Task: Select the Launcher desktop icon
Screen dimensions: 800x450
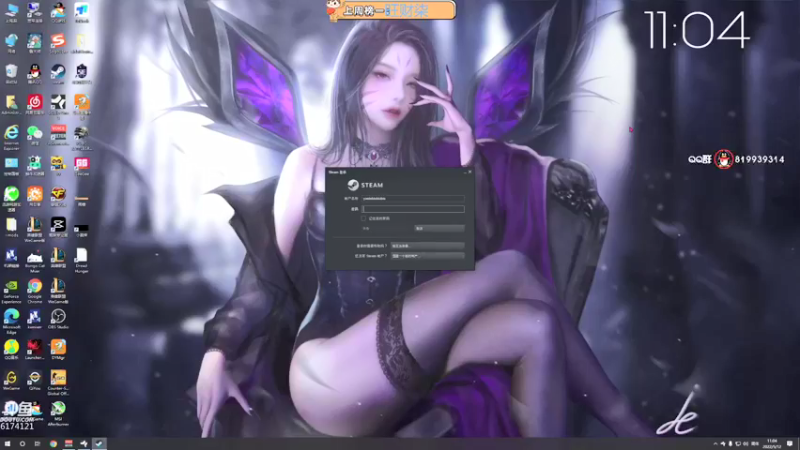Action: 35,349
